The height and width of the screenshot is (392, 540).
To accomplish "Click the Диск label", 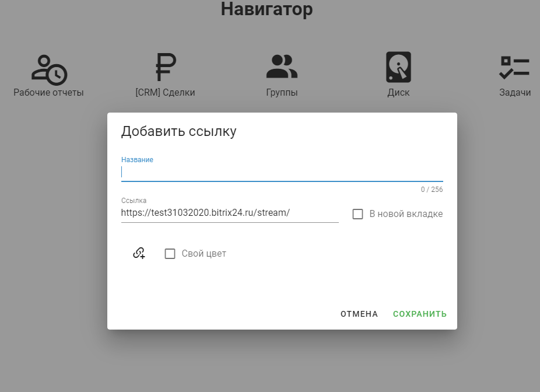I will (398, 93).
